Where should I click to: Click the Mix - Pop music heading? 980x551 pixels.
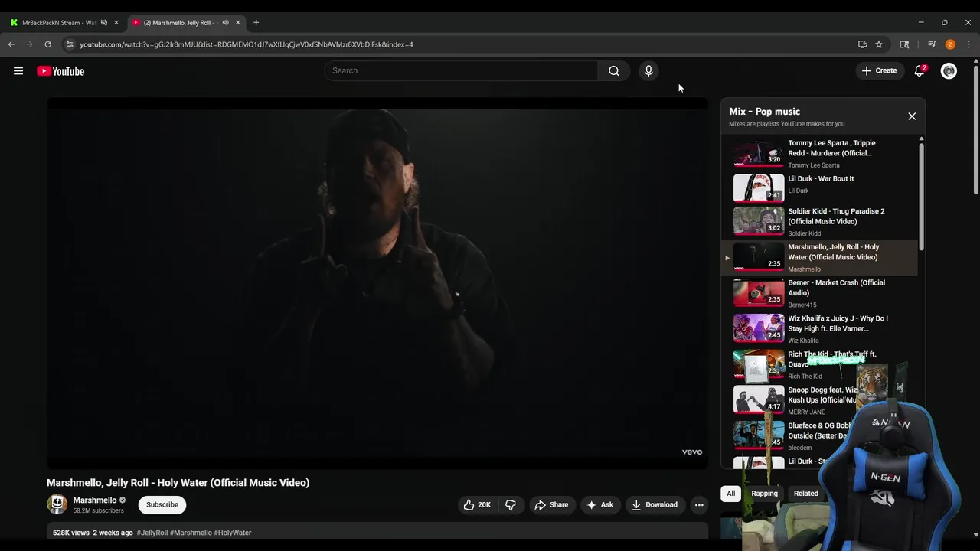tap(764, 112)
